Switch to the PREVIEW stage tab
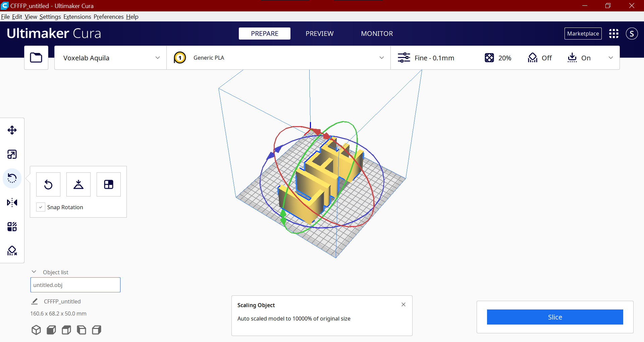 320,34
